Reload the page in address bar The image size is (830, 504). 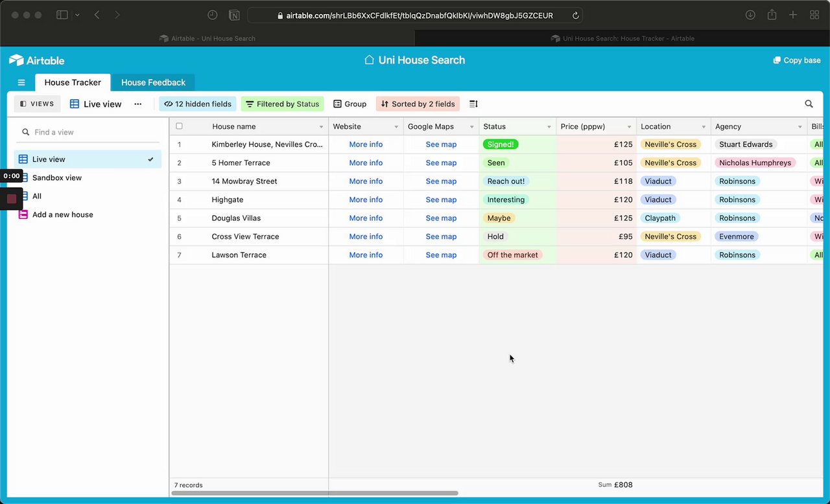click(x=575, y=16)
